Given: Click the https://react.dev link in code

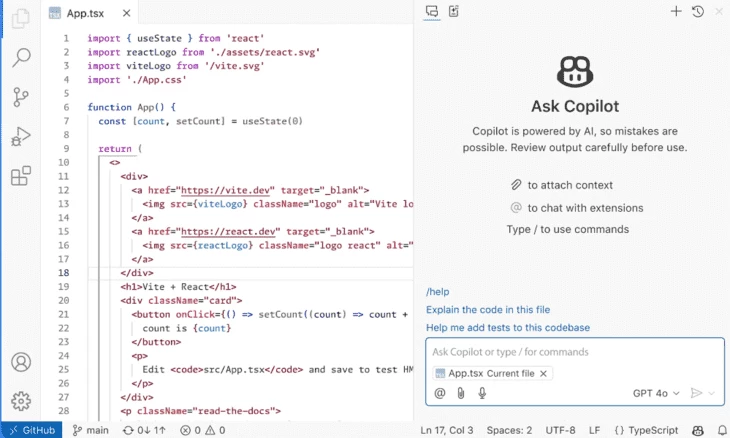Looking at the screenshot, I should (x=228, y=231).
